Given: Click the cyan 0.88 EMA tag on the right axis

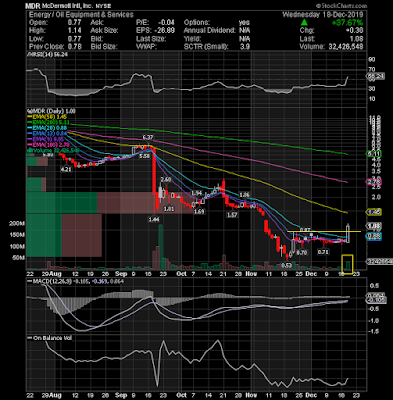Looking at the screenshot, I should click(374, 236).
